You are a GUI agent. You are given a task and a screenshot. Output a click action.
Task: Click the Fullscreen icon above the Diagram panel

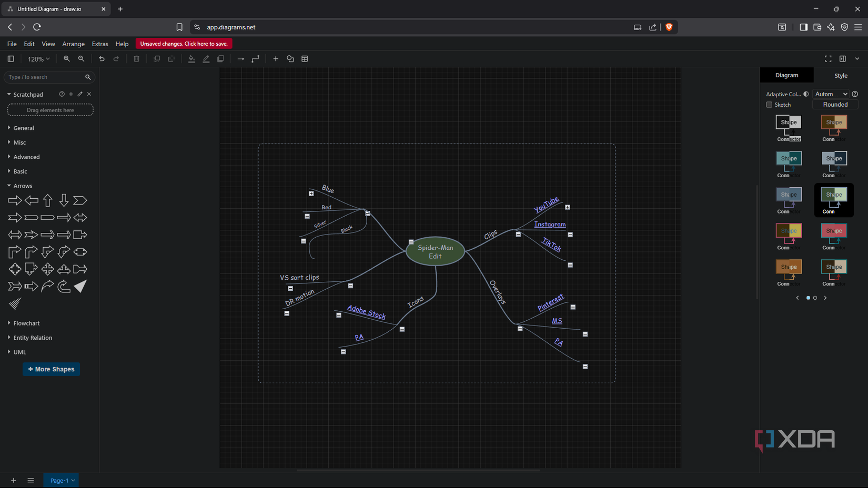click(827, 58)
